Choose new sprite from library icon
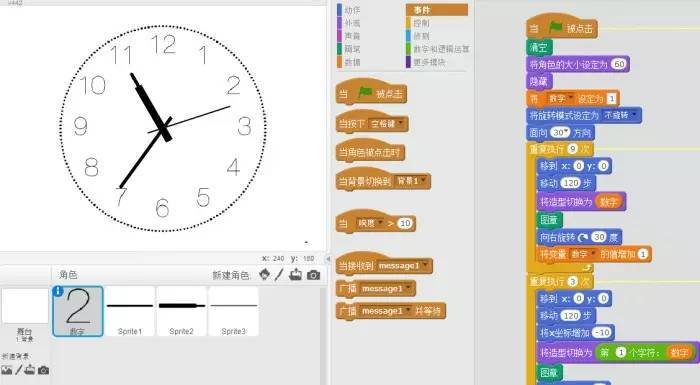Image resolution: width=700 pixels, height=385 pixels. pos(264,275)
